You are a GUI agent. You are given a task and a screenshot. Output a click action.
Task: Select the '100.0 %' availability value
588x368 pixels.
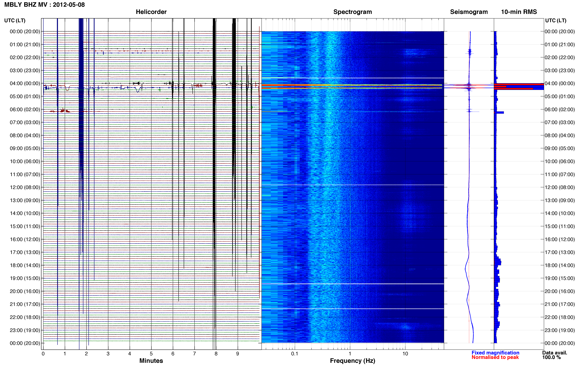(551, 357)
